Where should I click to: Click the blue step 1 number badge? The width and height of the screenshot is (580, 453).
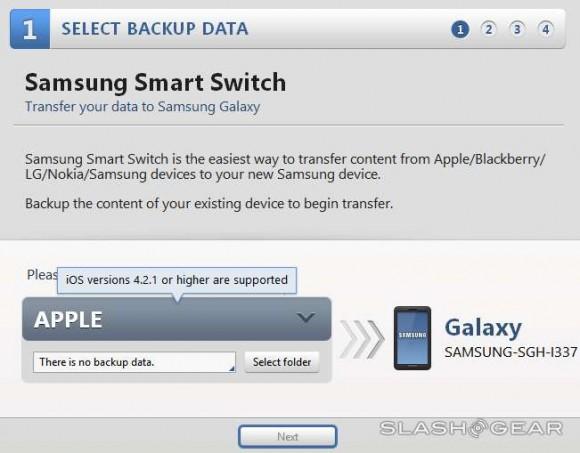point(30,29)
